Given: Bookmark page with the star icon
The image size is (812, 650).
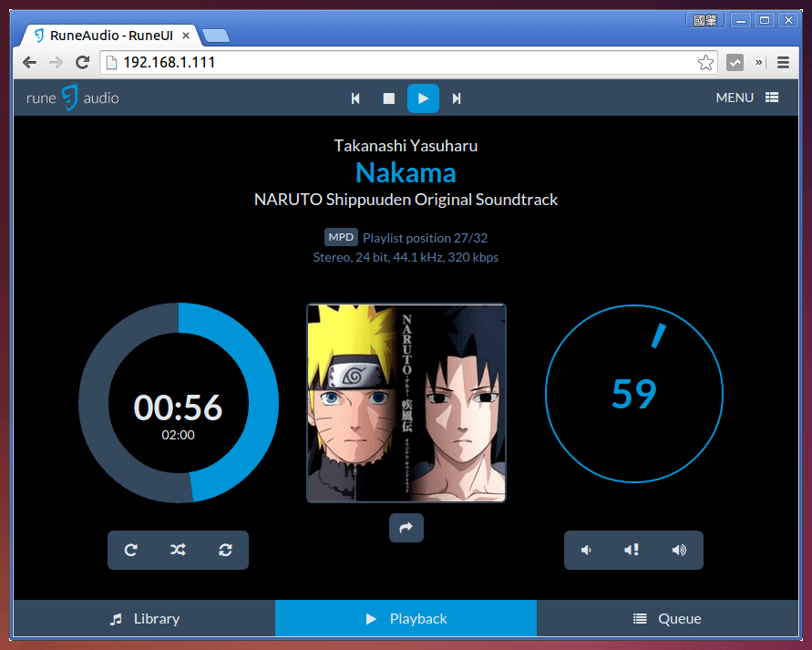Looking at the screenshot, I should click(x=705, y=63).
